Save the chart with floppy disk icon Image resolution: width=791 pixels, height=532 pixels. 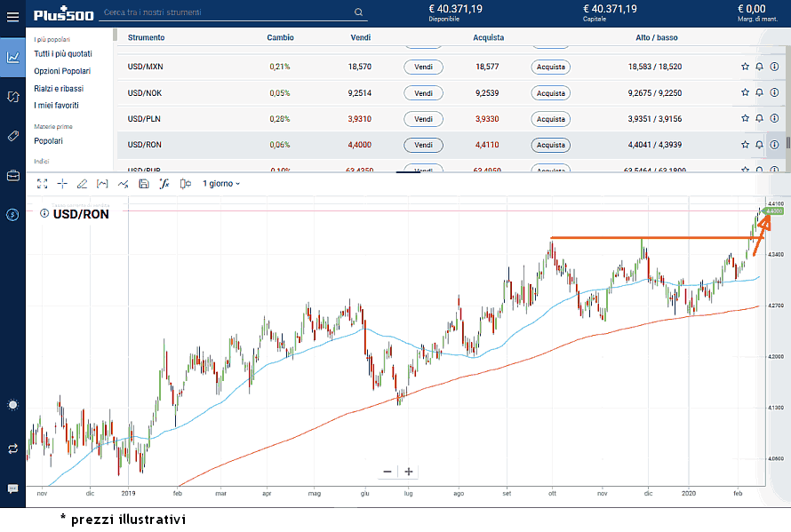[143, 184]
